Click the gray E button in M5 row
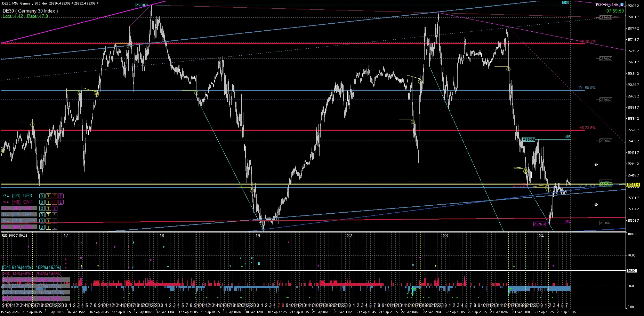644x316 pixels. click(x=55, y=227)
